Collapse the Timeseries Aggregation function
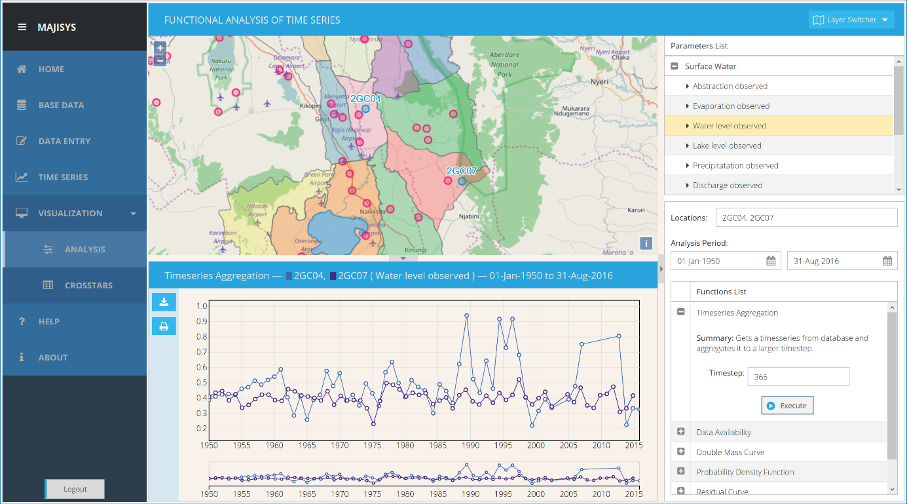The width and height of the screenshot is (908, 504). (x=681, y=313)
